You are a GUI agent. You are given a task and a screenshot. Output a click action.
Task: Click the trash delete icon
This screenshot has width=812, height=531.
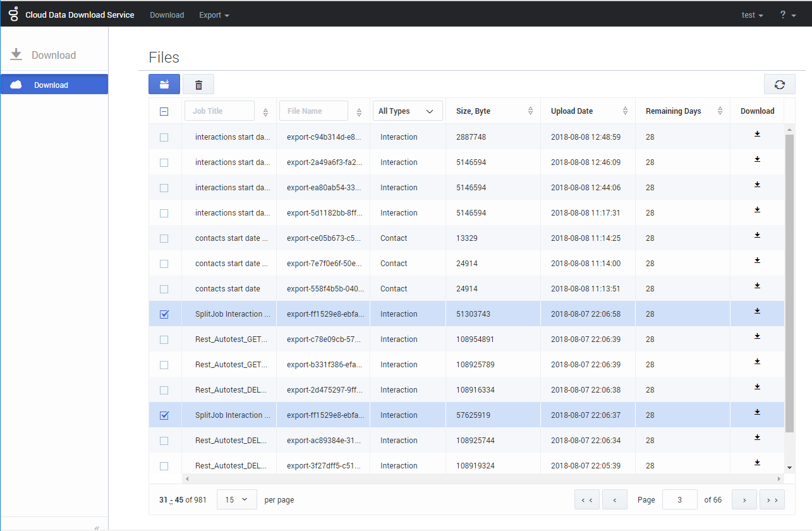pyautogui.click(x=198, y=84)
